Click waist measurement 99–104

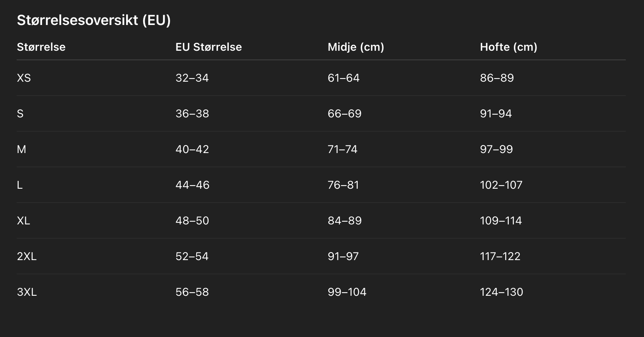coord(347,292)
